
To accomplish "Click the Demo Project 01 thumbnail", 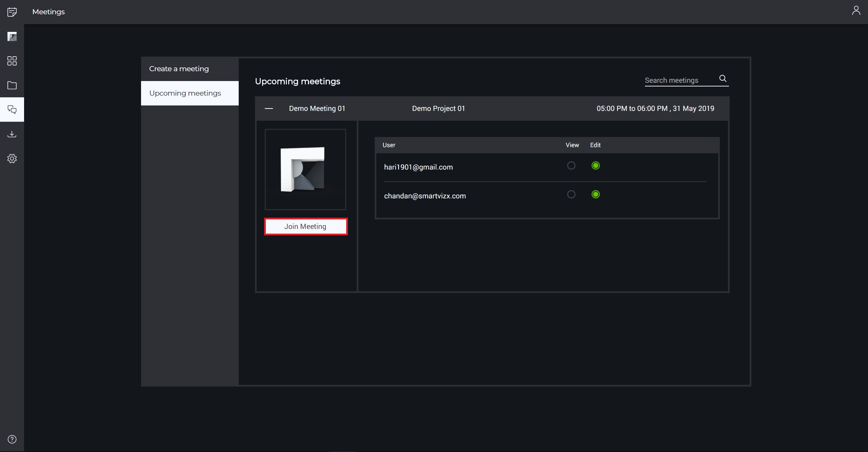I will pyautogui.click(x=305, y=169).
